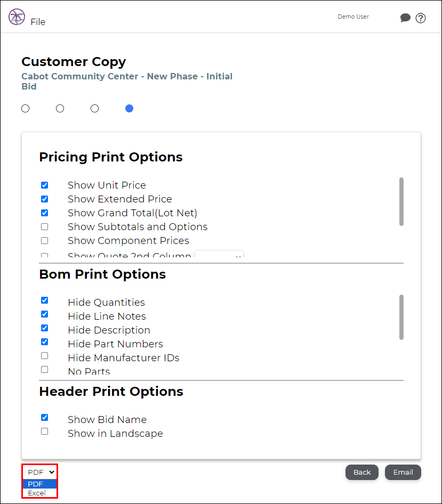
Task: Expand the PDF format dropdown
Action: 40,472
